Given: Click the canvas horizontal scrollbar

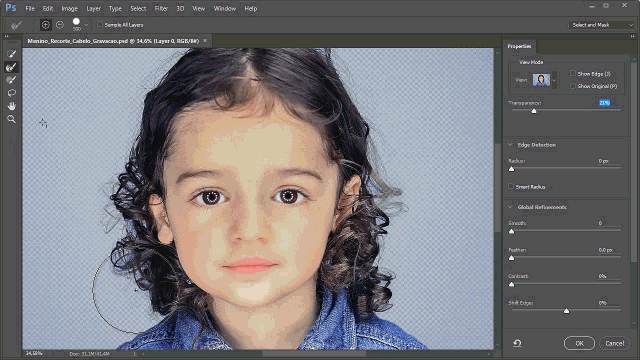Looking at the screenshot, I should 314,354.
